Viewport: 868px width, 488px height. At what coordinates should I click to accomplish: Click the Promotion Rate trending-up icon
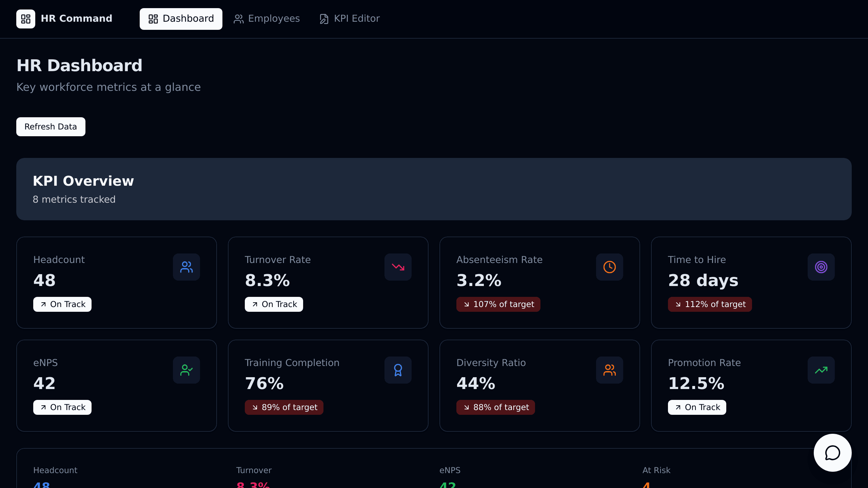[x=821, y=370]
